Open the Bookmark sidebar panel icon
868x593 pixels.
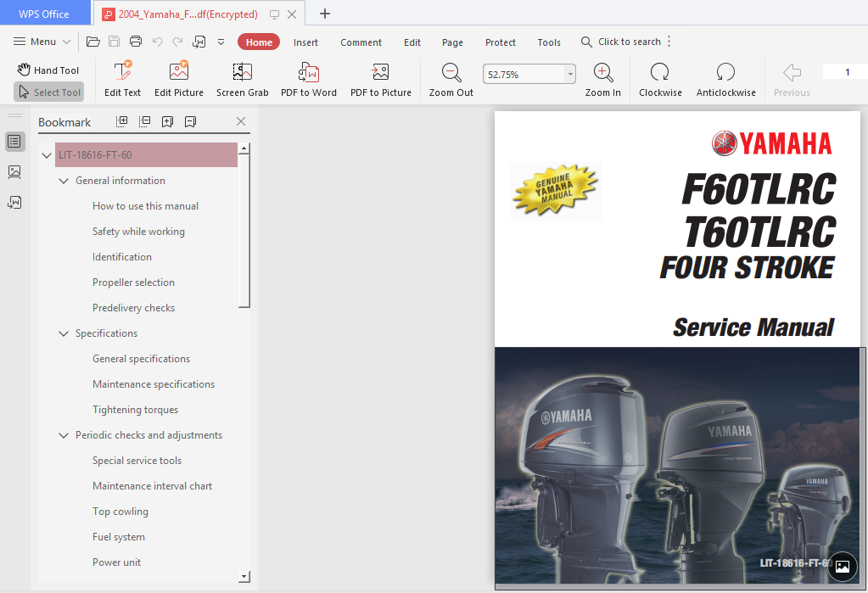(x=15, y=142)
